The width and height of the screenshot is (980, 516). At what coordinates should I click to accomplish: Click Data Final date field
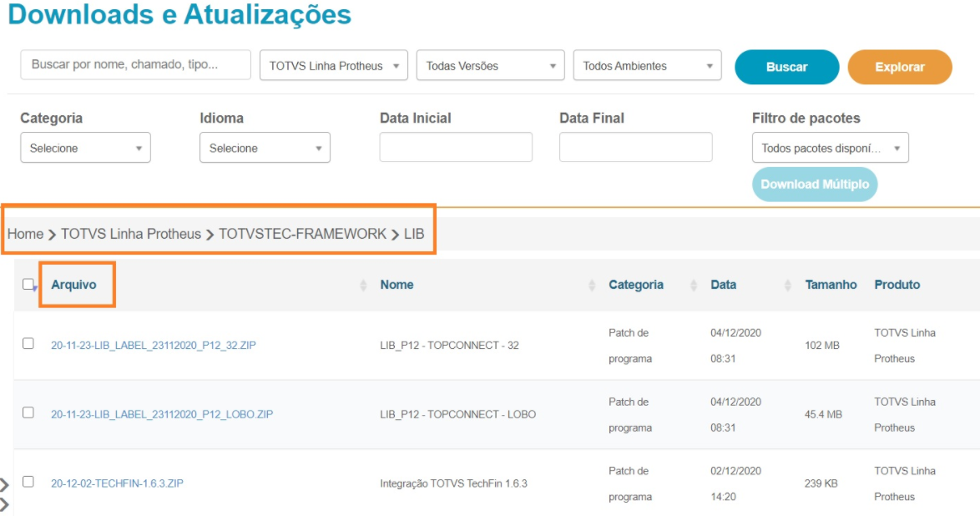click(x=635, y=147)
